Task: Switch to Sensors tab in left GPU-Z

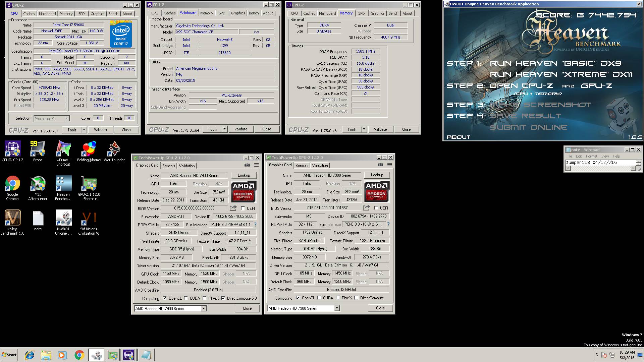Action: click(x=169, y=166)
